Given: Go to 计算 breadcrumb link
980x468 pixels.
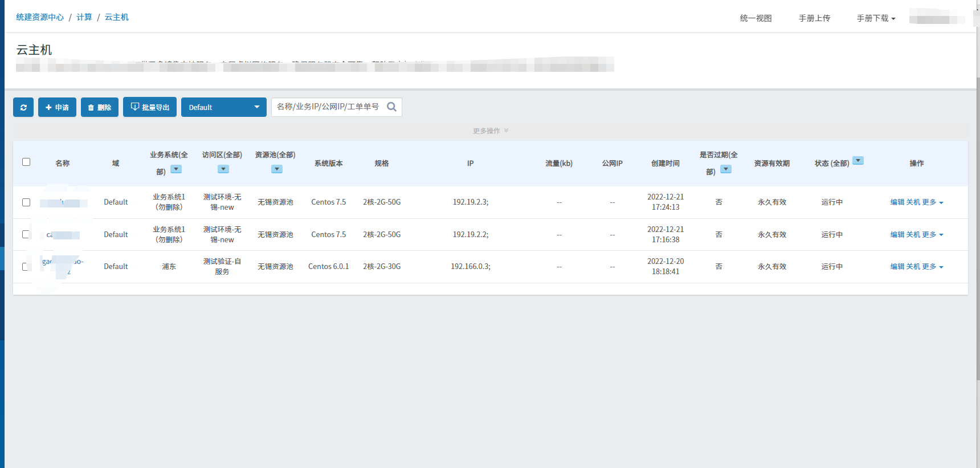Looking at the screenshot, I should (84, 17).
